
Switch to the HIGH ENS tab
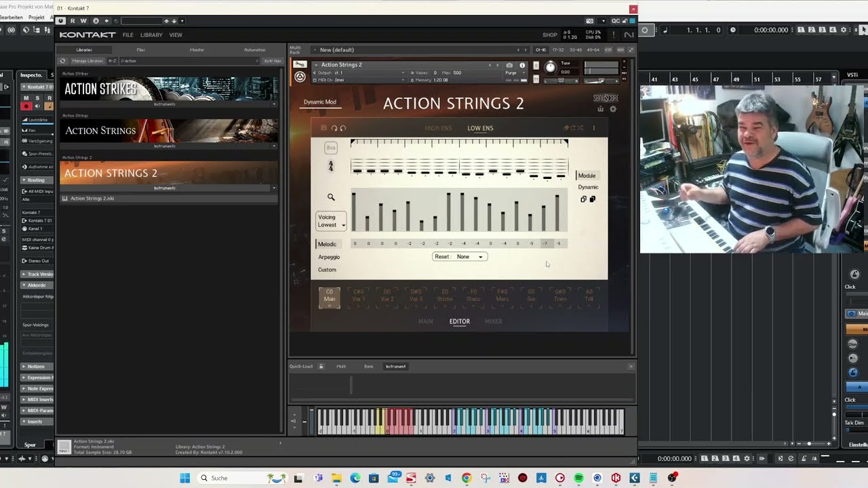pyautogui.click(x=438, y=128)
